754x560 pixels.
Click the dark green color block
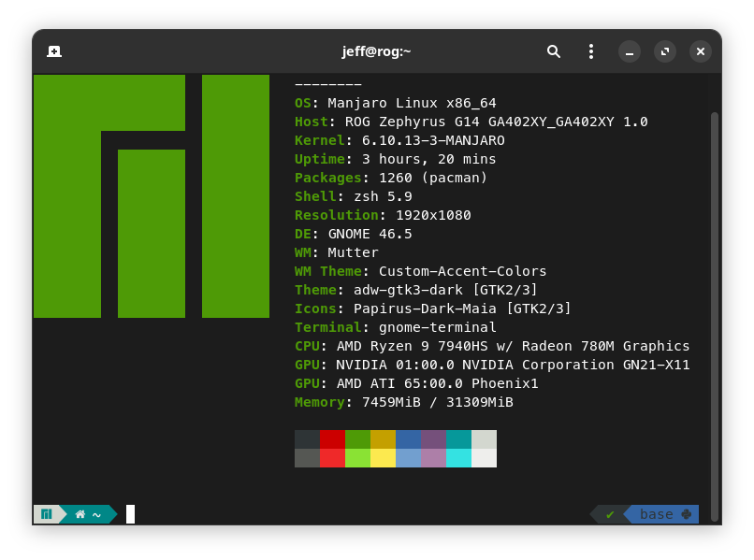[357, 439]
